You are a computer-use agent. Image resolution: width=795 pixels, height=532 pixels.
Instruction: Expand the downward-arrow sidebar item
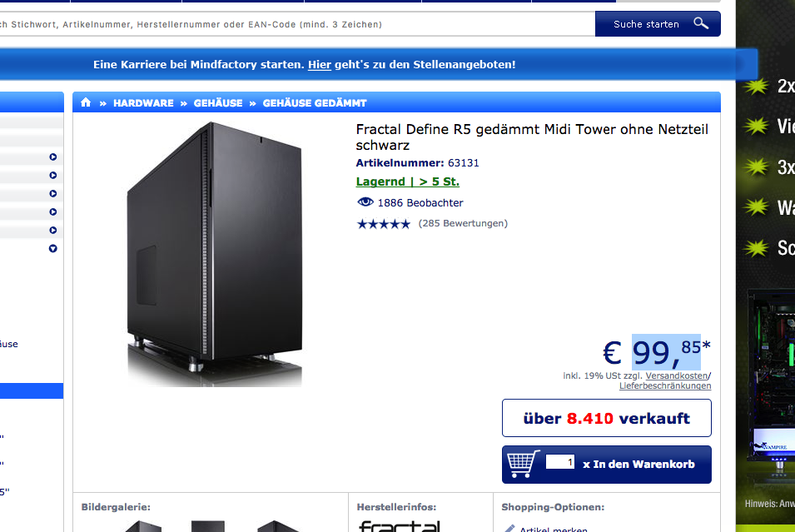tap(52, 248)
